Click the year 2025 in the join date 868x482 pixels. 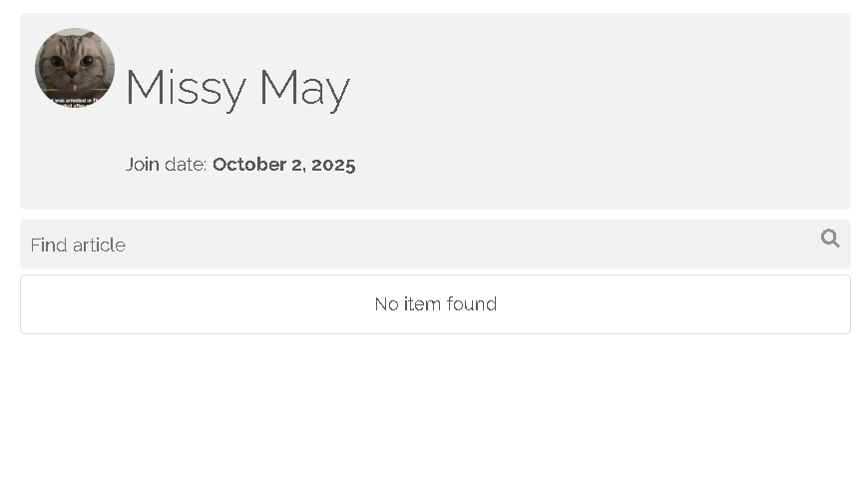pos(333,165)
